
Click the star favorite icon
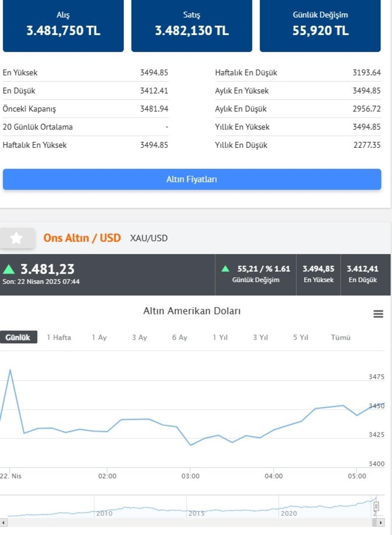pos(17,238)
